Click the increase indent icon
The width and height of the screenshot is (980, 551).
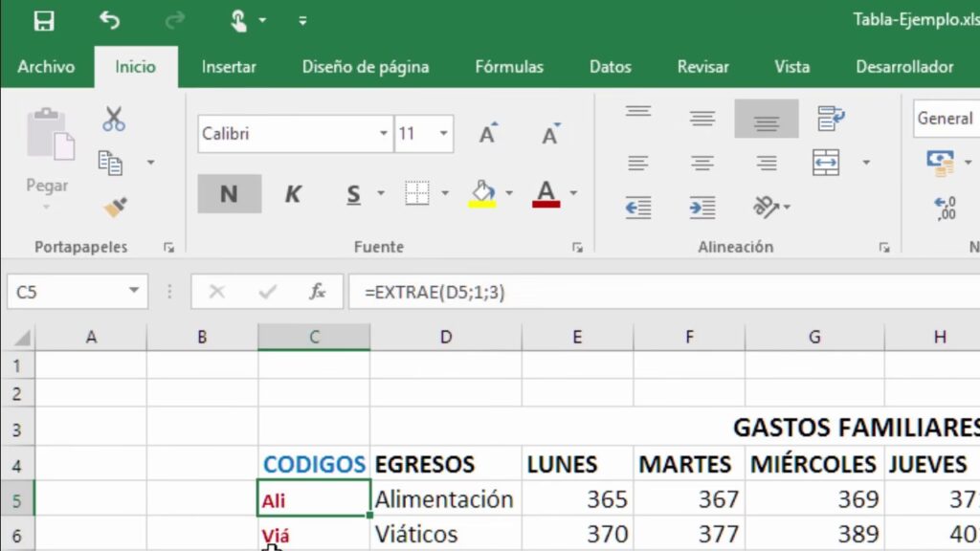pyautogui.click(x=702, y=207)
